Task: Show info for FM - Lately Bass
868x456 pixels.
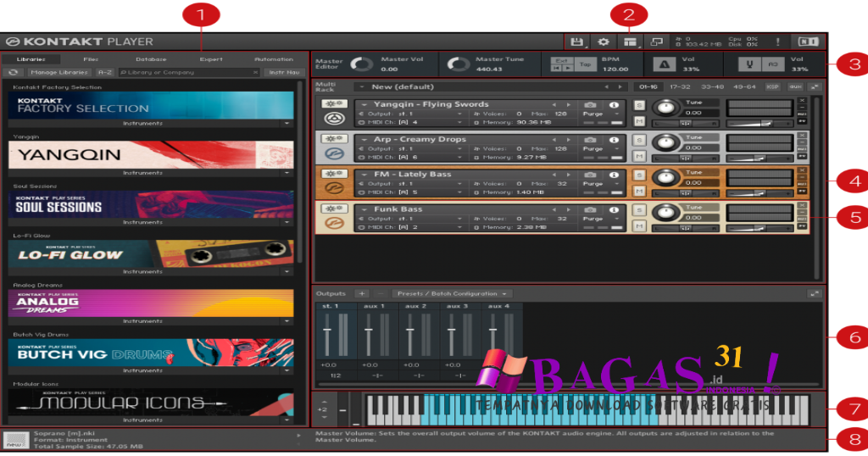Action: click(614, 175)
